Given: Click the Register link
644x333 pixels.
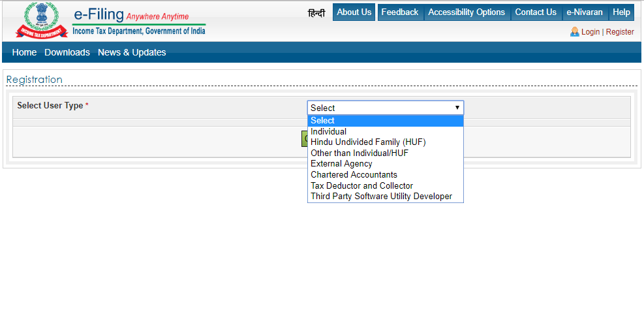Looking at the screenshot, I should click(x=620, y=31).
